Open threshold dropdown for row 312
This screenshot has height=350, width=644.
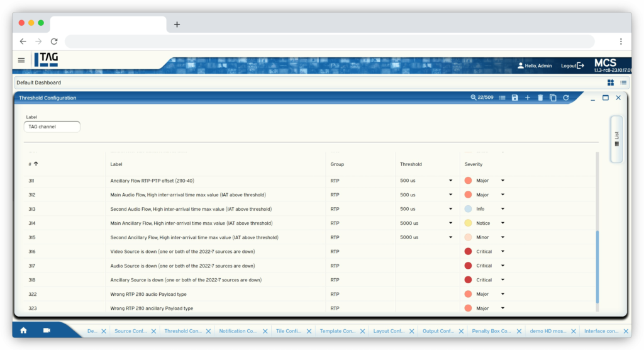pos(450,195)
